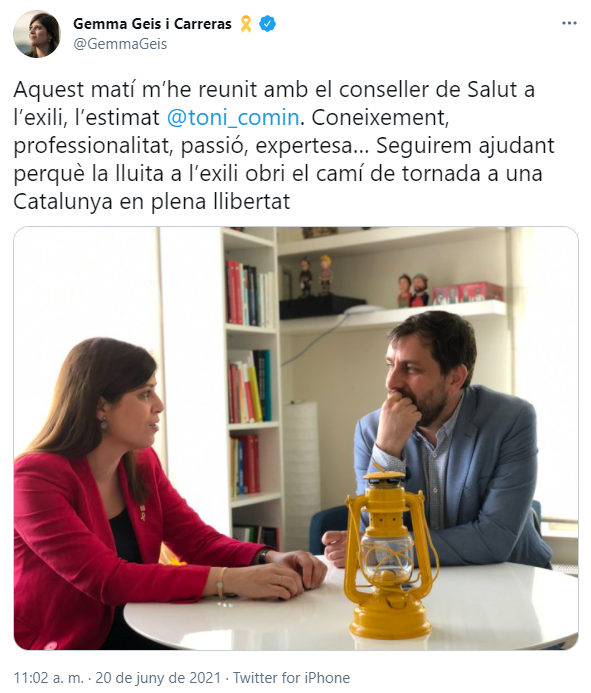The image size is (591, 693).
Task: Open the @GemmaGeis handle
Action: click(x=120, y=44)
